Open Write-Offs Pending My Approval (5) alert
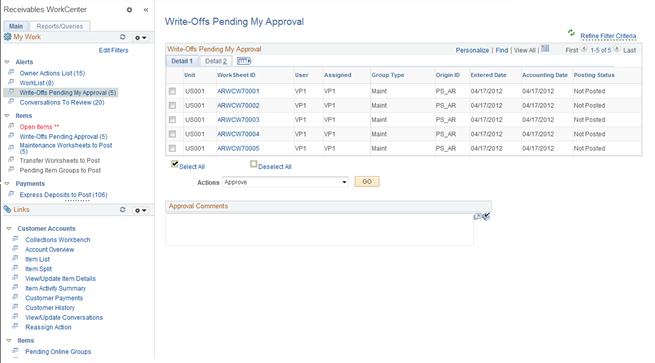 coord(68,93)
